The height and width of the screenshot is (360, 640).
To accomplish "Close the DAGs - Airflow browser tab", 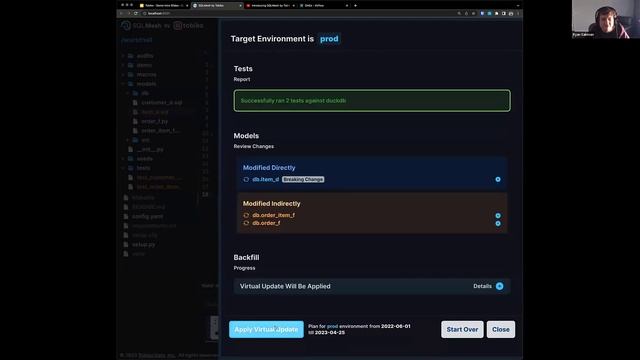I will tap(347, 6).
